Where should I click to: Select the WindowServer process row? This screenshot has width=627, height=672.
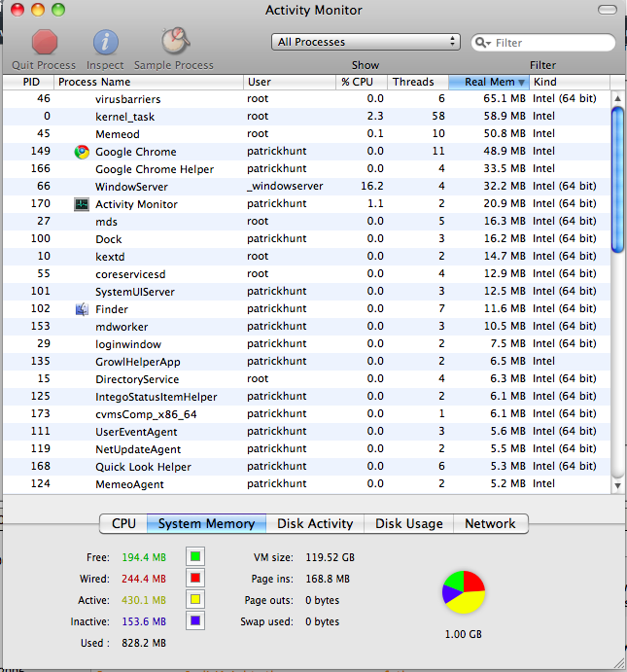(x=306, y=187)
